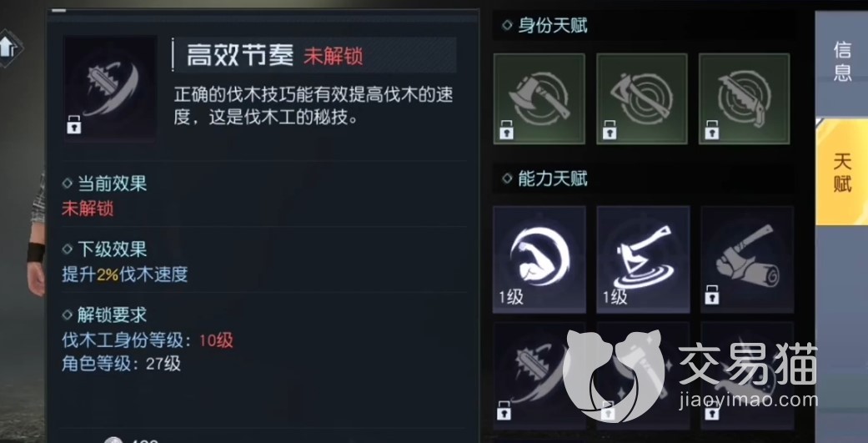868x443 pixels.
Task: Select the locked hatchet identity talent
Action: point(642,98)
